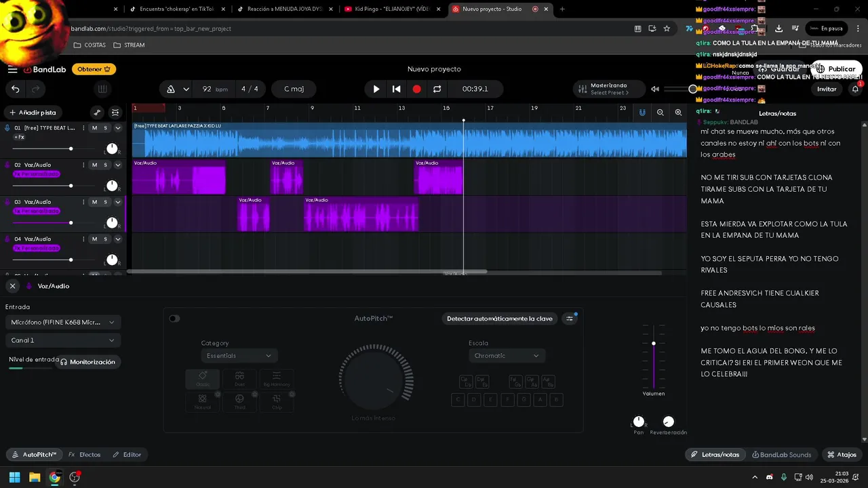
Task: Switch to the Efectos tab
Action: tap(85, 455)
